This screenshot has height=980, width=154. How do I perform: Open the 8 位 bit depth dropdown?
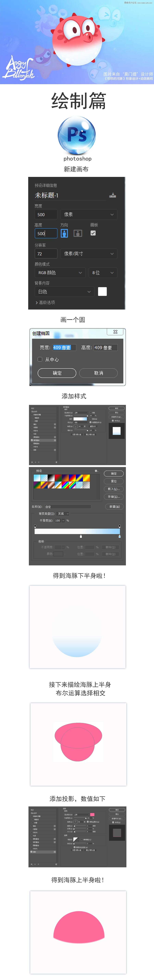click(103, 273)
